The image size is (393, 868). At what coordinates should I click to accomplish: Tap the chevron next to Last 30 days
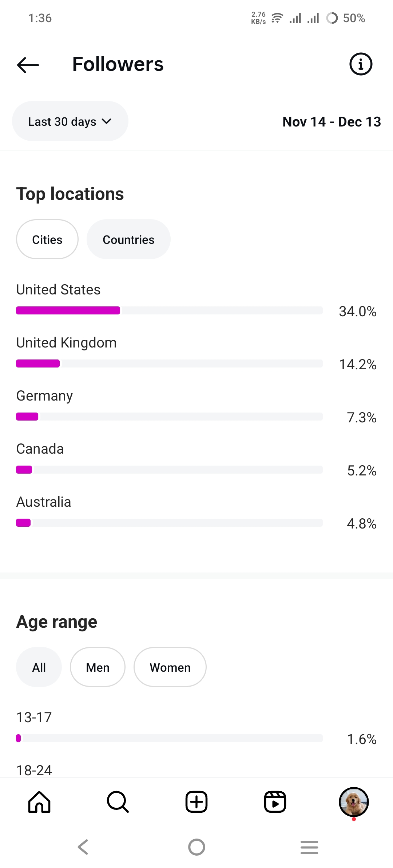[x=107, y=121]
